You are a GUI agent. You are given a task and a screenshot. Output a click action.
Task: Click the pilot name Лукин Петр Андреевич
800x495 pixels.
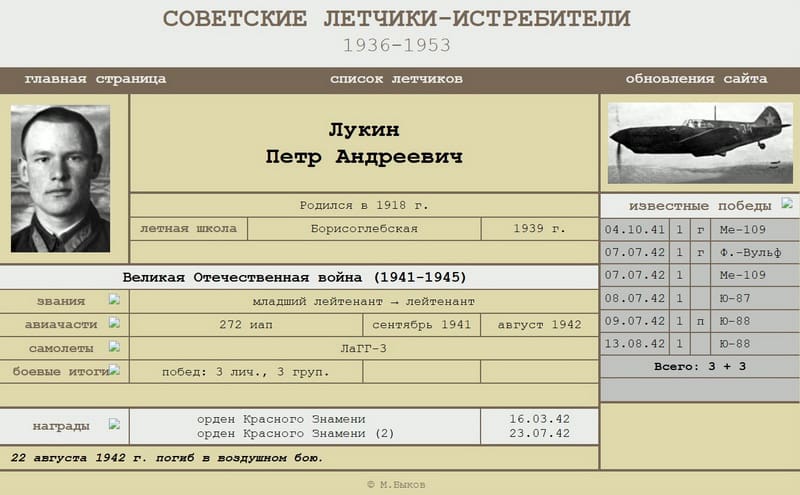point(364,144)
